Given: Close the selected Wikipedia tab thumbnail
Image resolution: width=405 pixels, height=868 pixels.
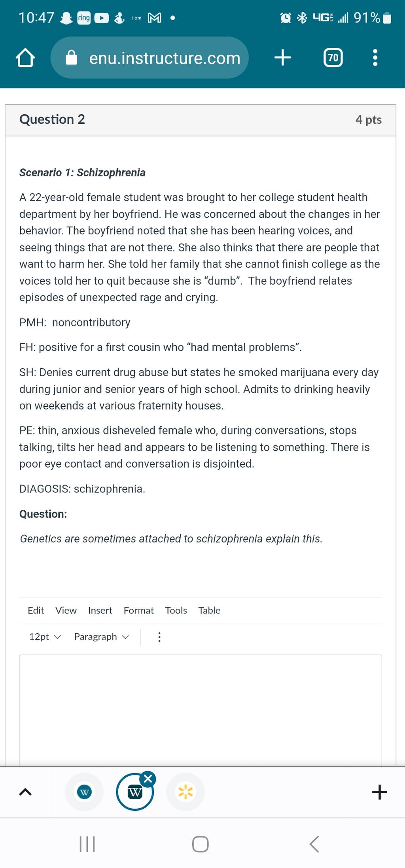Looking at the screenshot, I should (148, 779).
